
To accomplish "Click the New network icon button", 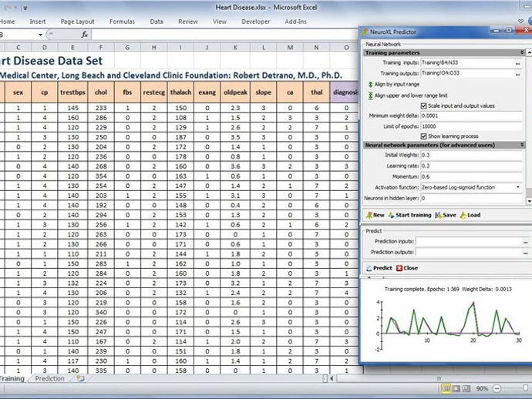I will 375,215.
